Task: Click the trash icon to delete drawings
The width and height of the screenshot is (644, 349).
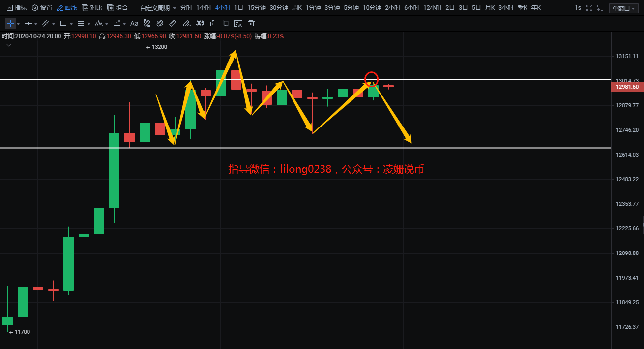Action: [251, 23]
